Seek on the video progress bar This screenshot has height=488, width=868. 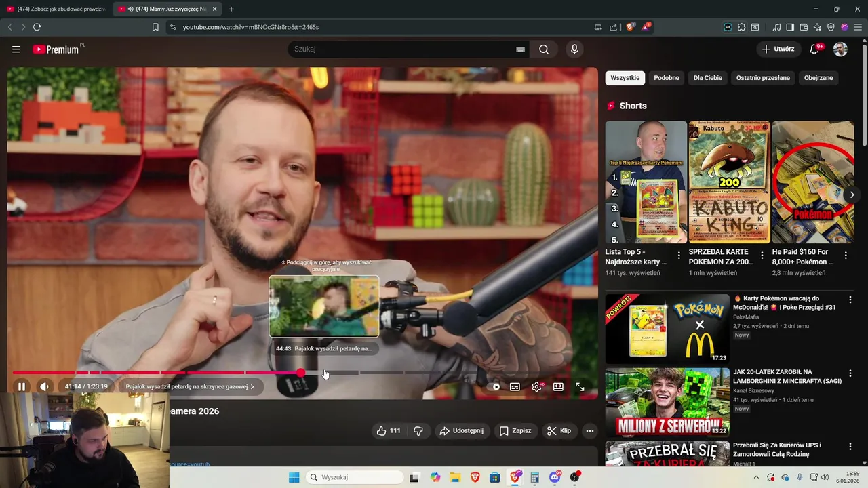tap(302, 373)
